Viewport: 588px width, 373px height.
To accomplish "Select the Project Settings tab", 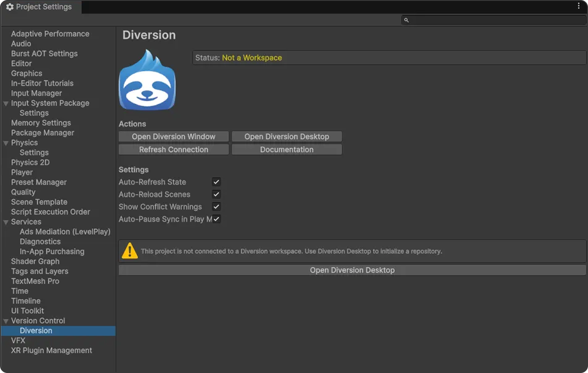I will (40, 7).
